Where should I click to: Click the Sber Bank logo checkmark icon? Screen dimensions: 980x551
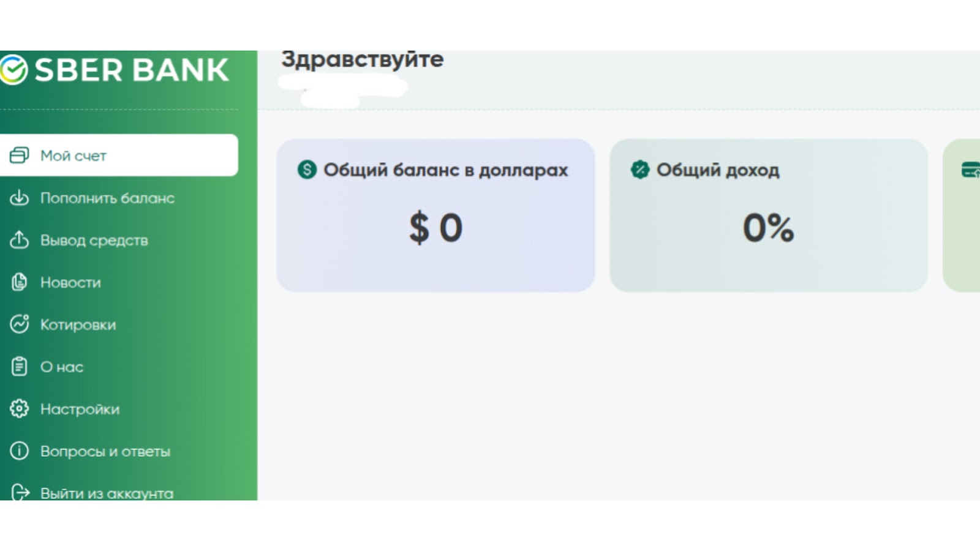click(x=13, y=69)
